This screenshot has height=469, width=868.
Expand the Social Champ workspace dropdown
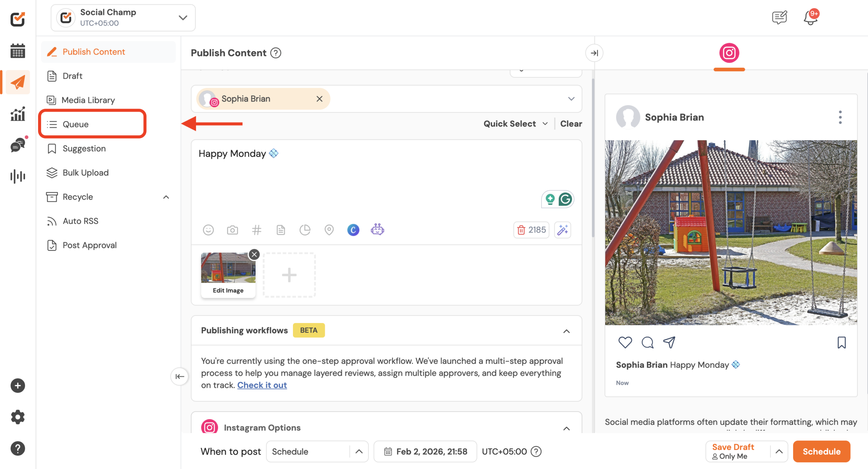coord(183,18)
